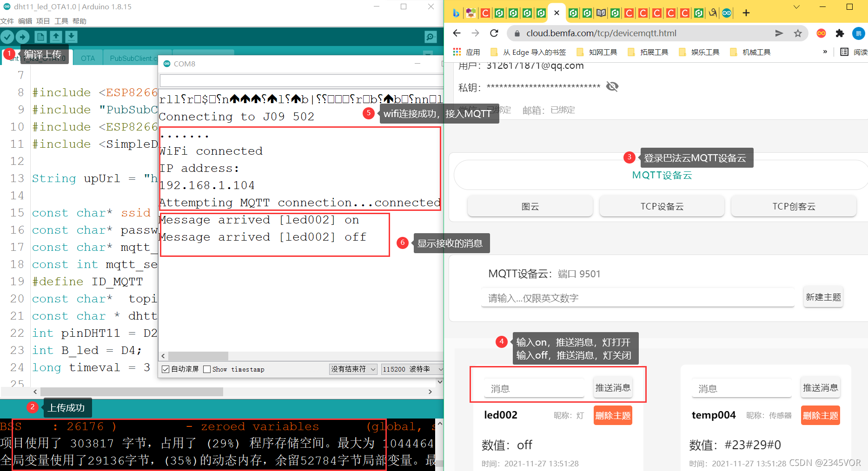
Task: Open the Arduino 项目 menu
Action: 43,21
